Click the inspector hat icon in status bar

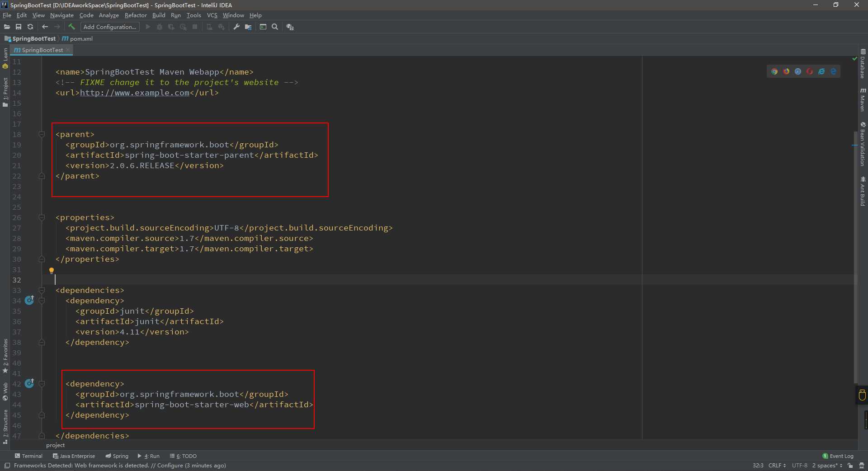pos(862,466)
